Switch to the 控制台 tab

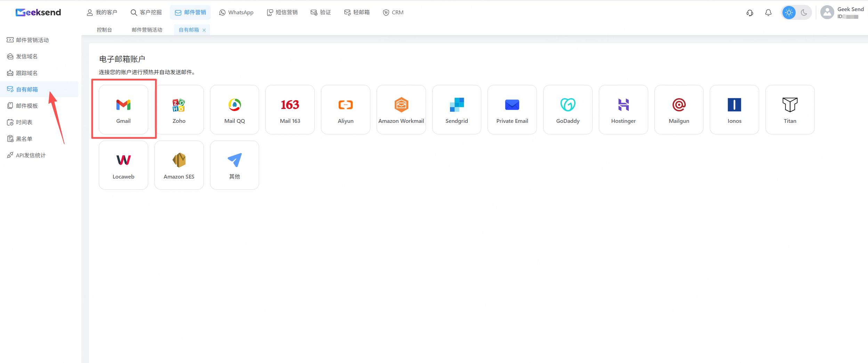pyautogui.click(x=104, y=30)
